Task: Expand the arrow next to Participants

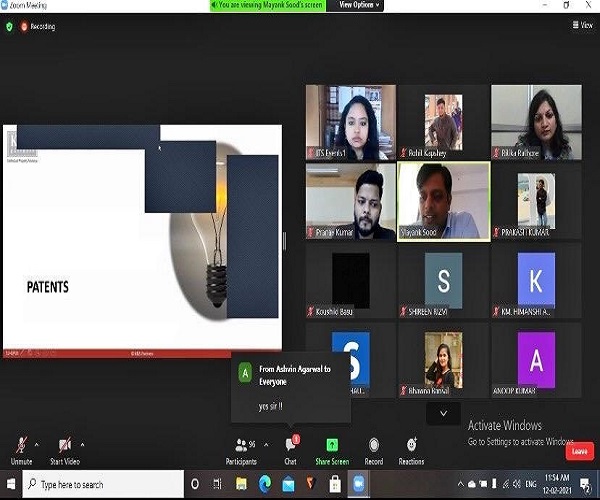Action: (266, 445)
